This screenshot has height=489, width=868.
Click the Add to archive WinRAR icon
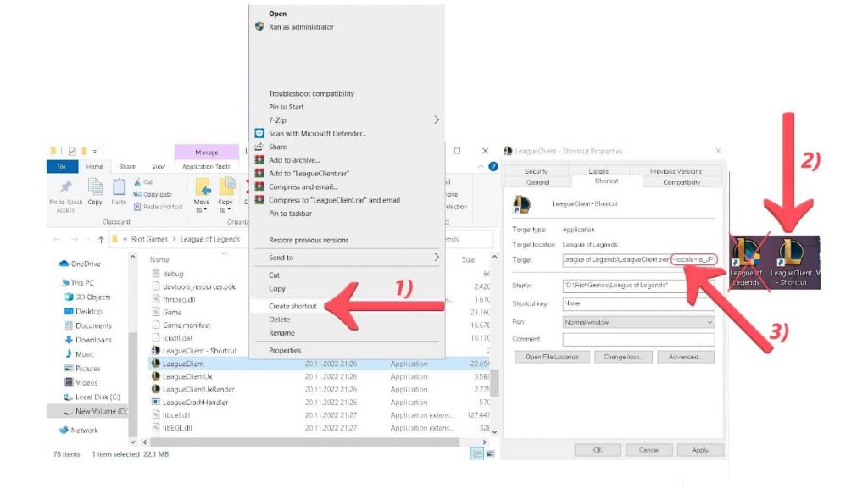pos(259,160)
